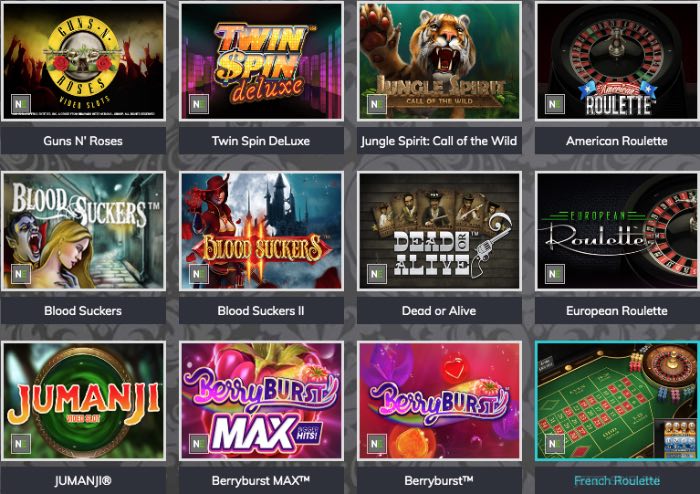The image size is (700, 494).
Task: Click the Twin Spin DeLuxe title label
Action: click(x=261, y=141)
